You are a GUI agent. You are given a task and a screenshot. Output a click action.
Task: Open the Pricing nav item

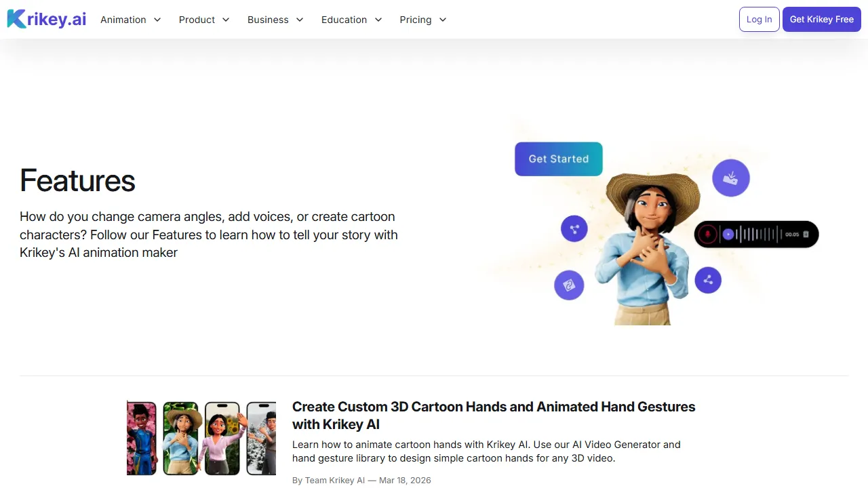416,20
